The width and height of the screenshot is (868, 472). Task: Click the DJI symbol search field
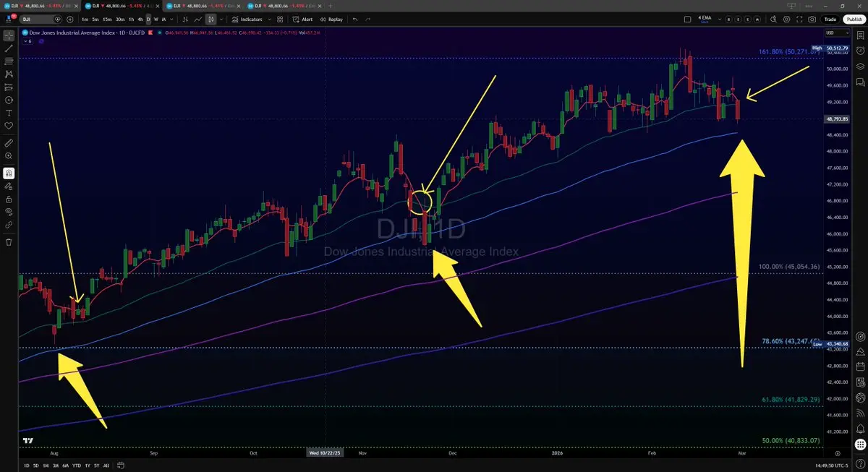tap(41, 20)
